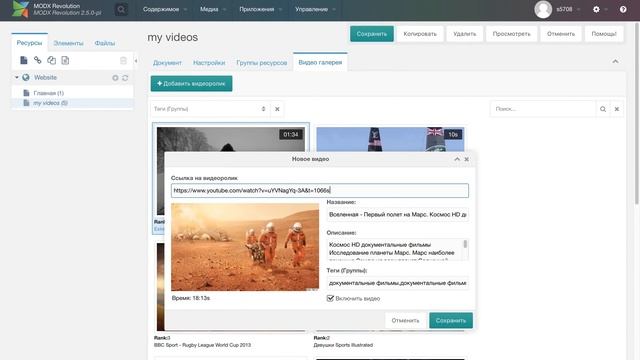This screenshot has width=640, height=360.
Task: Click the Описание textarea scrollbar
Action: (x=465, y=244)
